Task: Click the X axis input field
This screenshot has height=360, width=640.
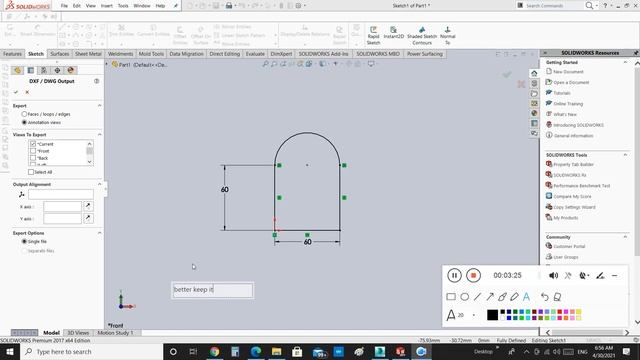Action: pyautogui.click(x=62, y=207)
